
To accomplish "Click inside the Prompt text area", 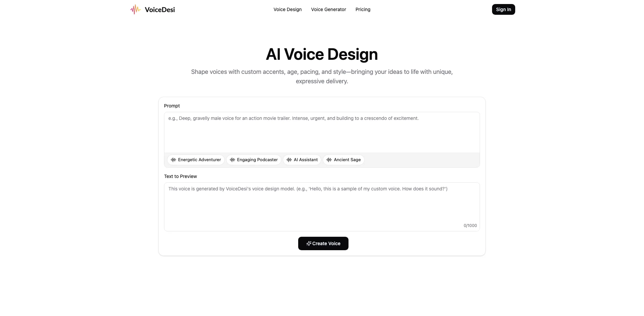I will coord(322,132).
